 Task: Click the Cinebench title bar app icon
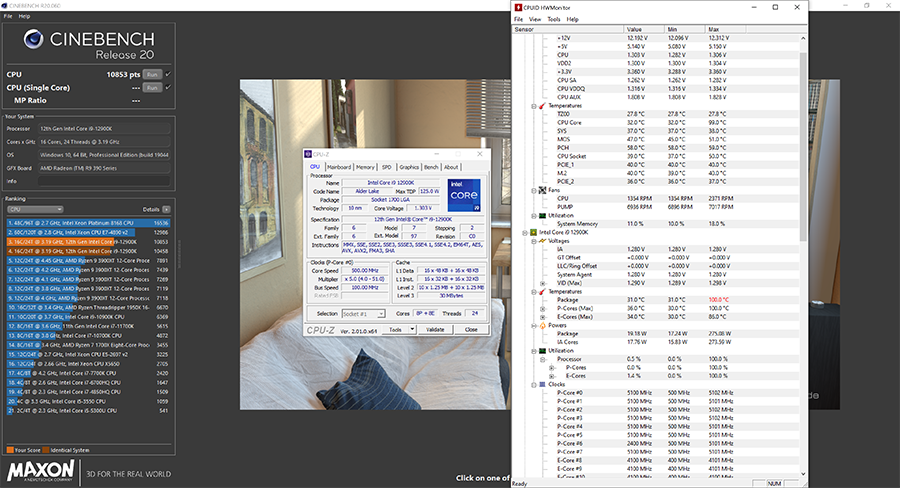click(4, 5)
